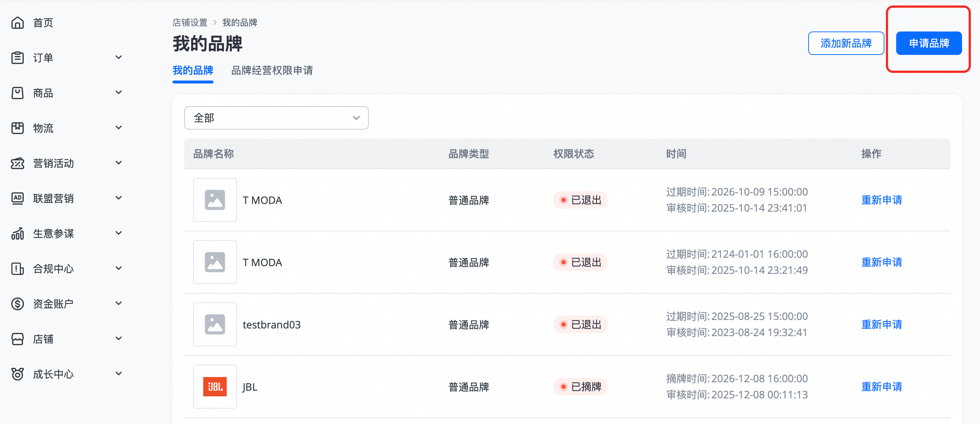Click the logistics package icon
Viewport: 980px width, 424px height.
[x=18, y=128]
